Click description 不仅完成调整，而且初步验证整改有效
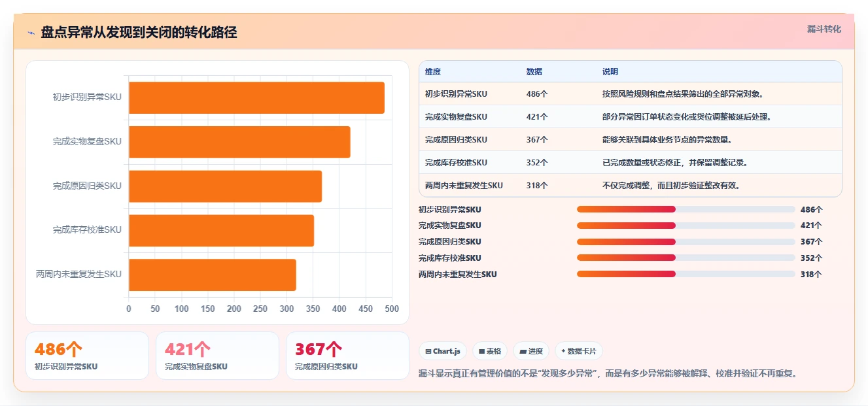Image resolution: width=868 pixels, height=406 pixels. coord(671,186)
